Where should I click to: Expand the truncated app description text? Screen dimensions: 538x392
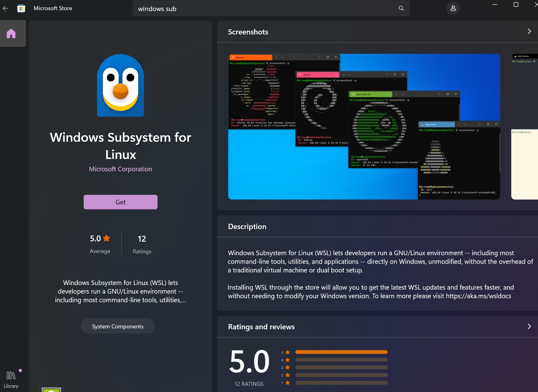coord(120,291)
